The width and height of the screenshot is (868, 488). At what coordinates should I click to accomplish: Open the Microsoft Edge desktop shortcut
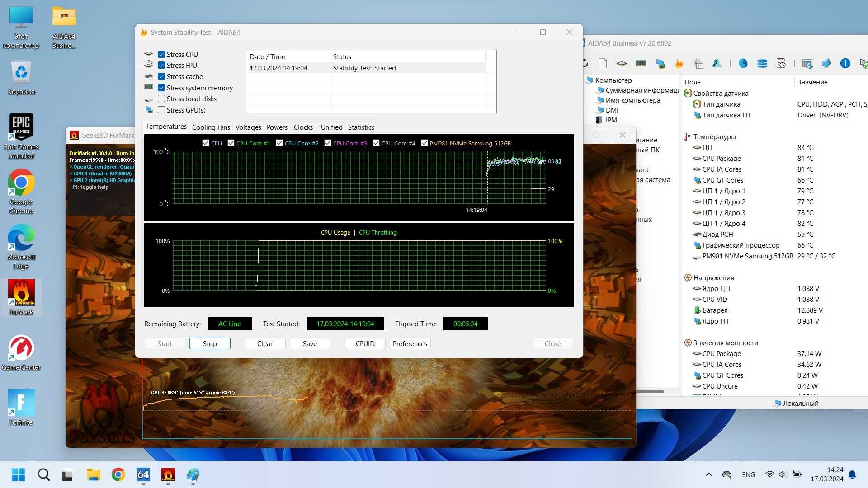21,247
